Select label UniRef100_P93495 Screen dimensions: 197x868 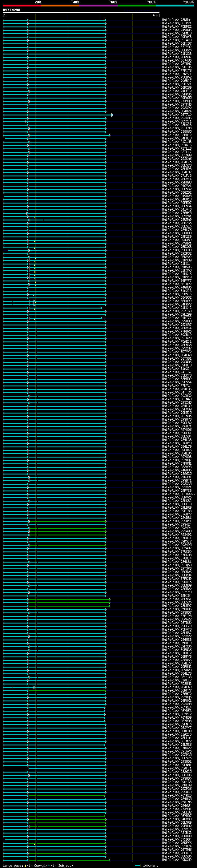[x=177, y=545]
